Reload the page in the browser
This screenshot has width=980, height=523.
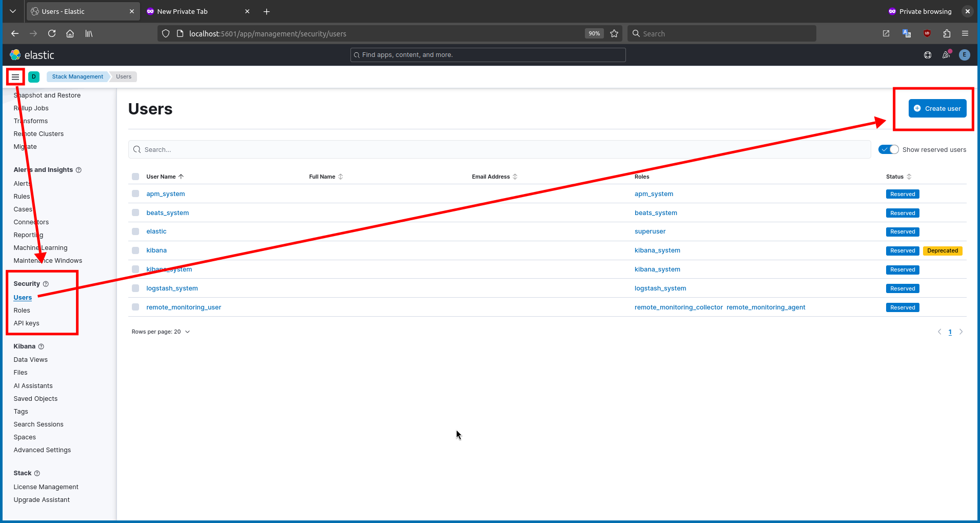(x=52, y=33)
